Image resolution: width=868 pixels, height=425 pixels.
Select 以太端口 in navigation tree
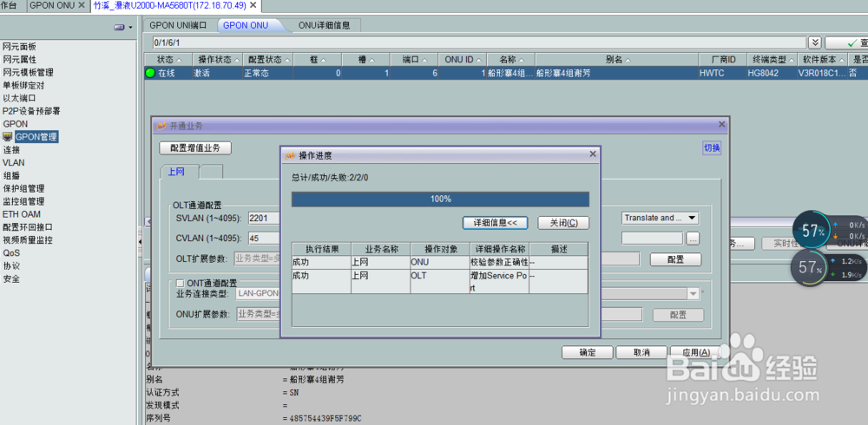tap(19, 98)
